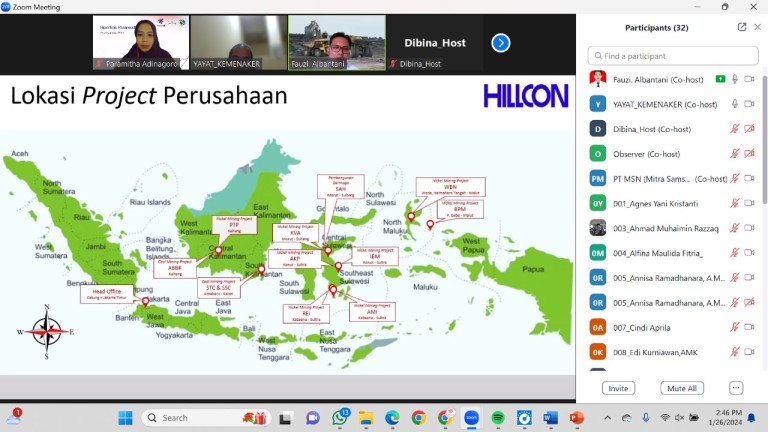Viewport: 768px width, 432px height.
Task: Click the screen-sharing indicator beside Fauzi Albantani
Action: pyautogui.click(x=720, y=79)
